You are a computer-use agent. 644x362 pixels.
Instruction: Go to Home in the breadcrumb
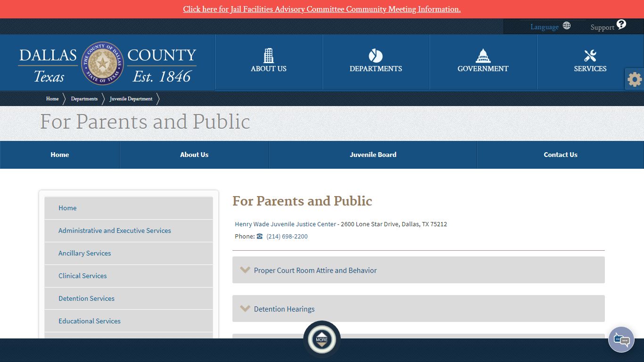52,99
